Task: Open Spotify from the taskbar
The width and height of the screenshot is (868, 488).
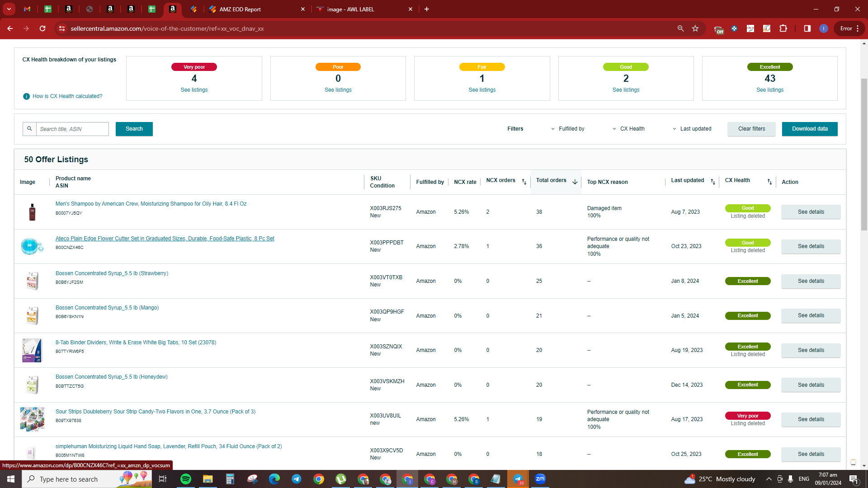Action: click(185, 479)
